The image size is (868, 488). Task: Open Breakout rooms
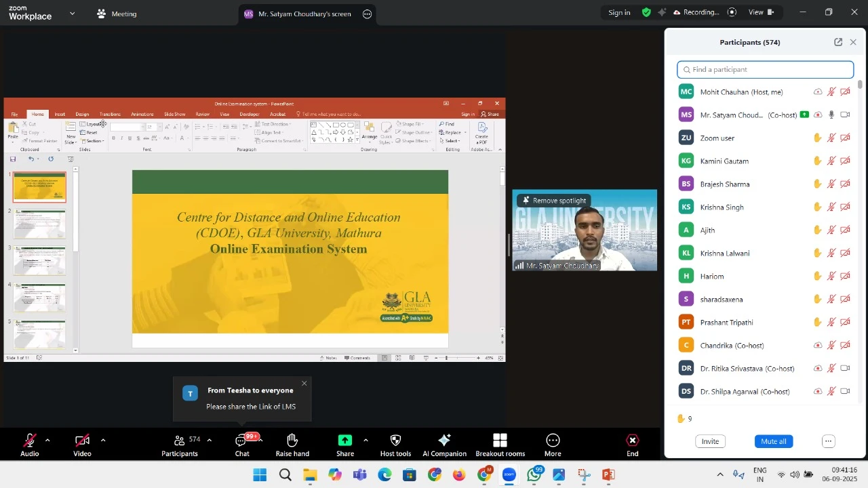(500, 445)
